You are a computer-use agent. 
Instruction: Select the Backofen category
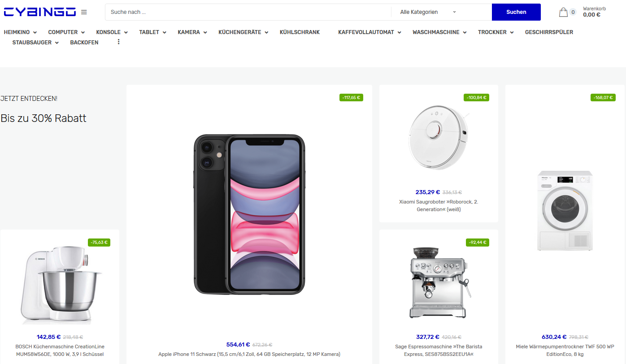point(84,43)
